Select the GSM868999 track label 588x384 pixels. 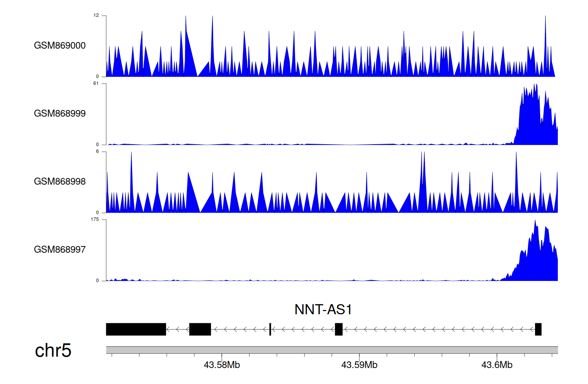[x=60, y=114]
